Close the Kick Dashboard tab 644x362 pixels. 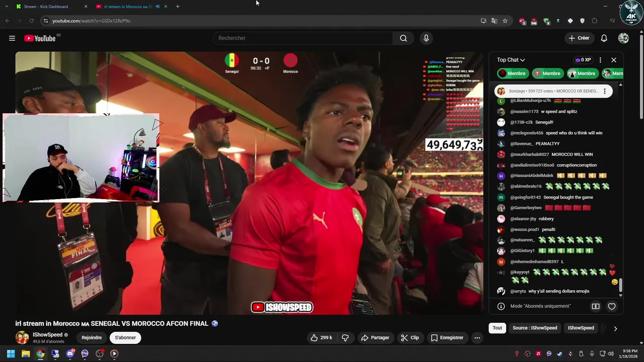[x=86, y=7]
